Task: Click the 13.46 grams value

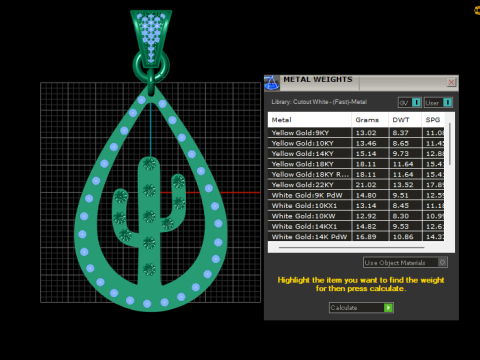Action: 366,143
